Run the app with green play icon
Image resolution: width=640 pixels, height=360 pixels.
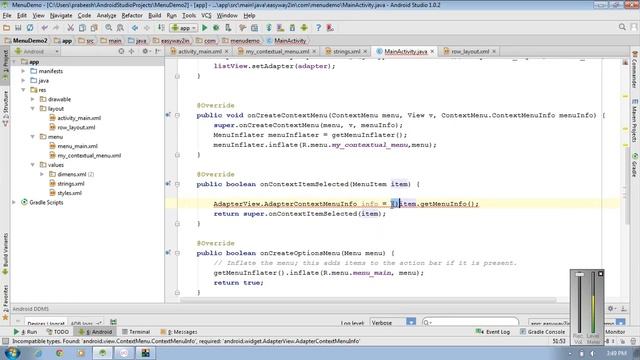tap(204, 28)
